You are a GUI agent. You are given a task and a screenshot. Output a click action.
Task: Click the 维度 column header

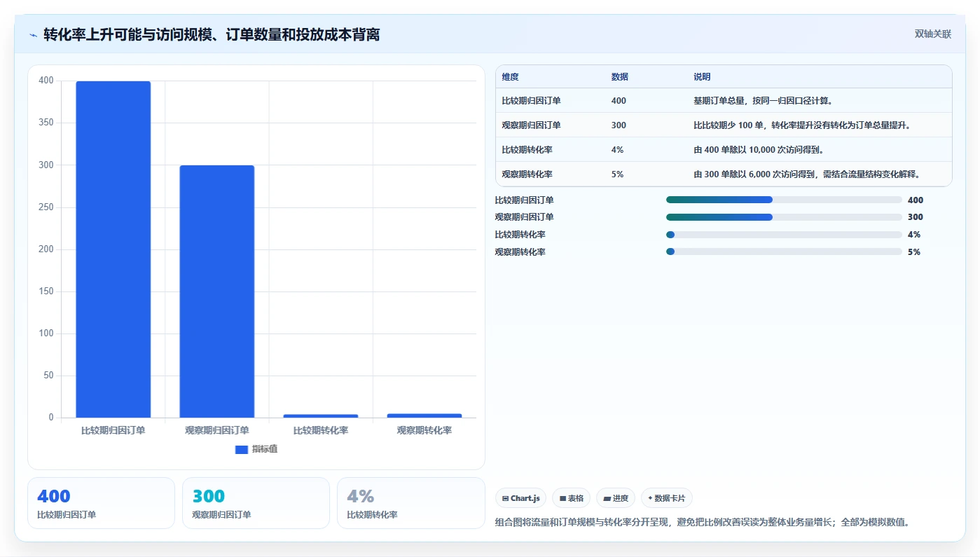[x=510, y=77]
